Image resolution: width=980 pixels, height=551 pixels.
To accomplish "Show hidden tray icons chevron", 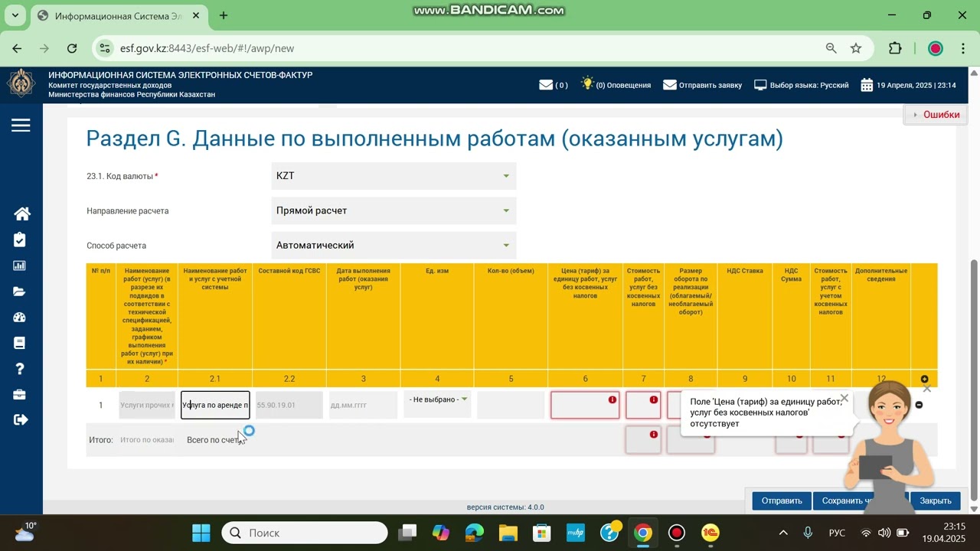I will click(x=783, y=533).
